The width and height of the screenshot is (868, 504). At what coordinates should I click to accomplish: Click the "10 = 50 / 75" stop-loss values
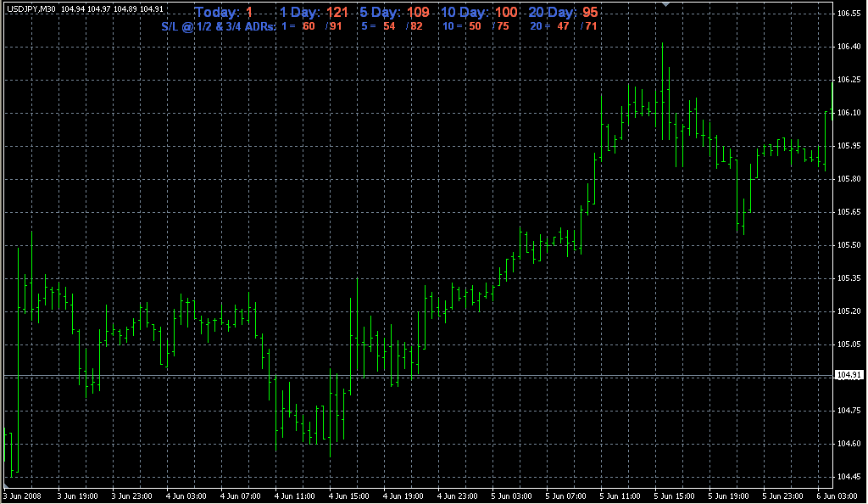[476, 26]
